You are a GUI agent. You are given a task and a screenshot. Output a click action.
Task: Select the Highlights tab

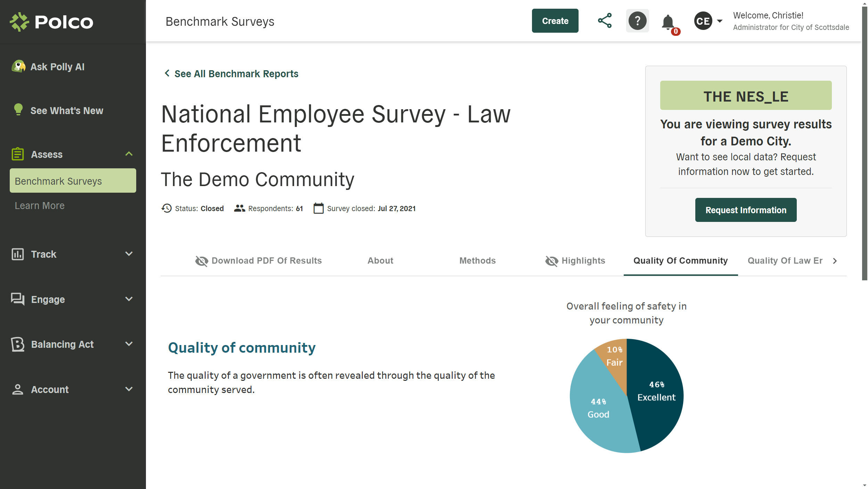coord(575,260)
